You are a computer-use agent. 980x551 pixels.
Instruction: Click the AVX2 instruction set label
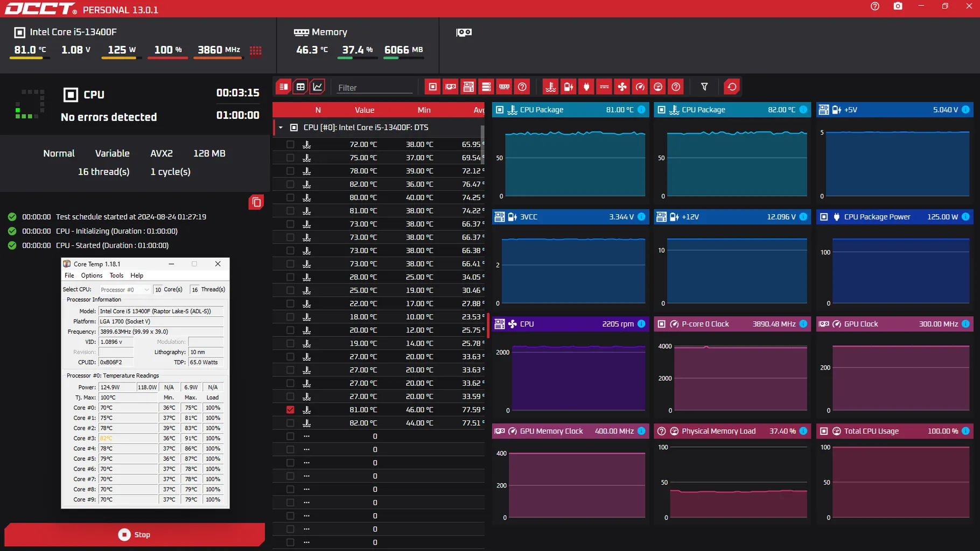point(162,153)
